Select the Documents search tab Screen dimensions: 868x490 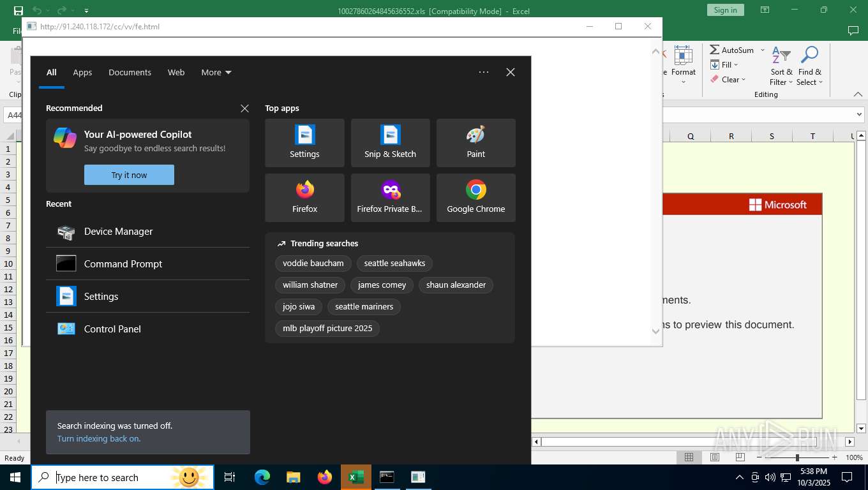click(x=130, y=72)
